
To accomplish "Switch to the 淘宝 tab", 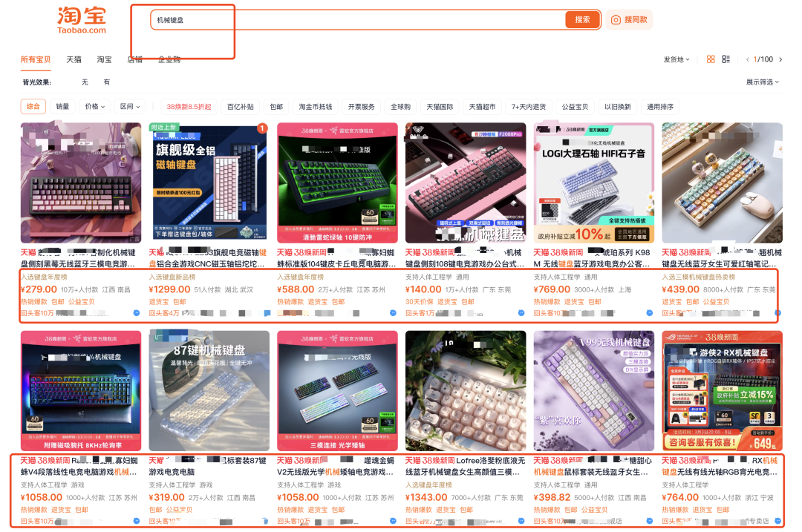I will tap(104, 59).
